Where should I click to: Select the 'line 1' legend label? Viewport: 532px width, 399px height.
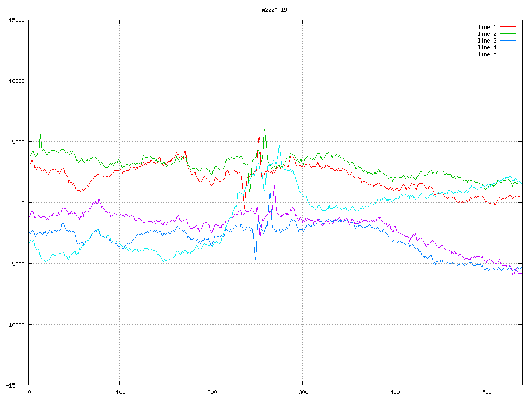(487, 27)
